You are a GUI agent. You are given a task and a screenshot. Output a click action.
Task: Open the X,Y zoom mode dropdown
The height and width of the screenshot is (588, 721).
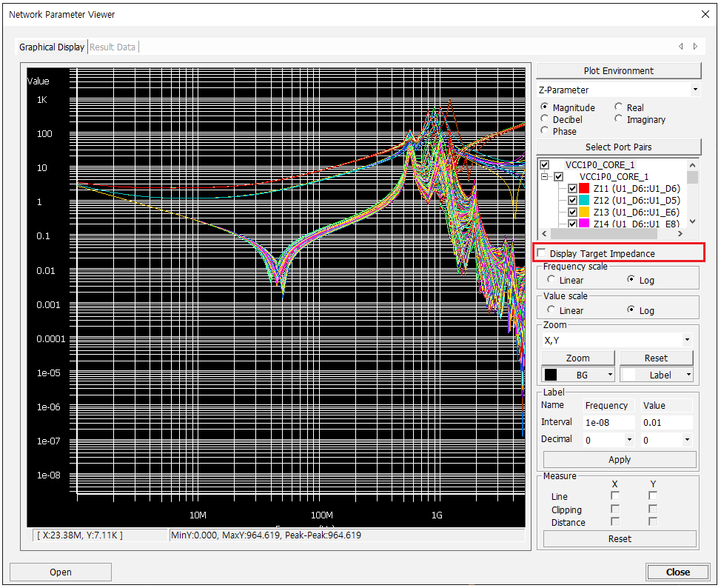click(688, 340)
